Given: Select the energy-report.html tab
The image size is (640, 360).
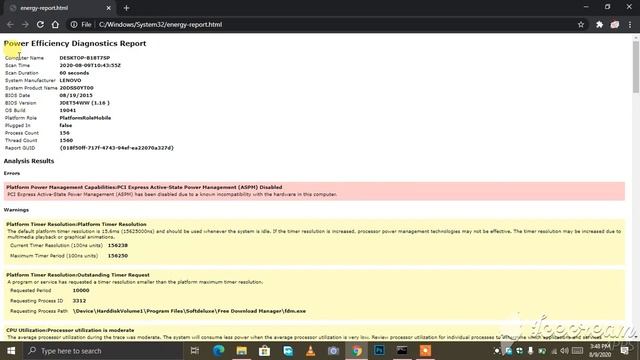Looking at the screenshot, I should 60,8.
